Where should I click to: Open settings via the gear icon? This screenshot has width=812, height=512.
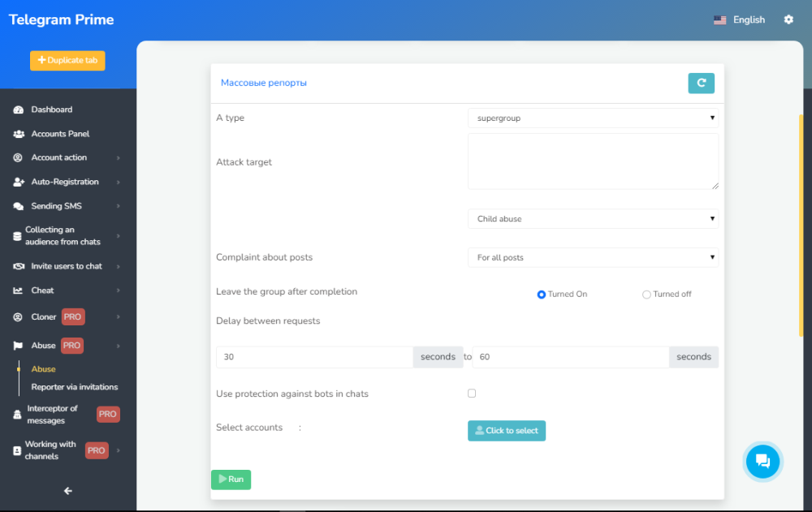[x=788, y=19]
